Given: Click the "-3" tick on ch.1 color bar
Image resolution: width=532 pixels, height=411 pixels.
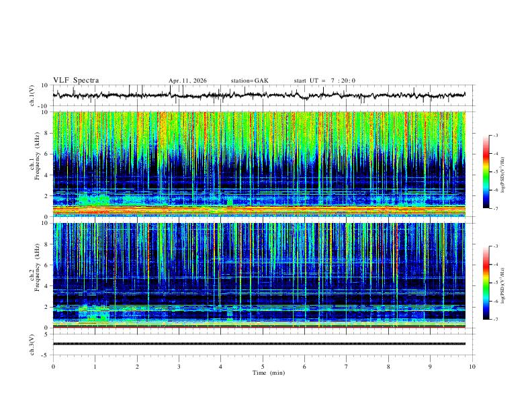Looking at the screenshot, I should (495, 135).
